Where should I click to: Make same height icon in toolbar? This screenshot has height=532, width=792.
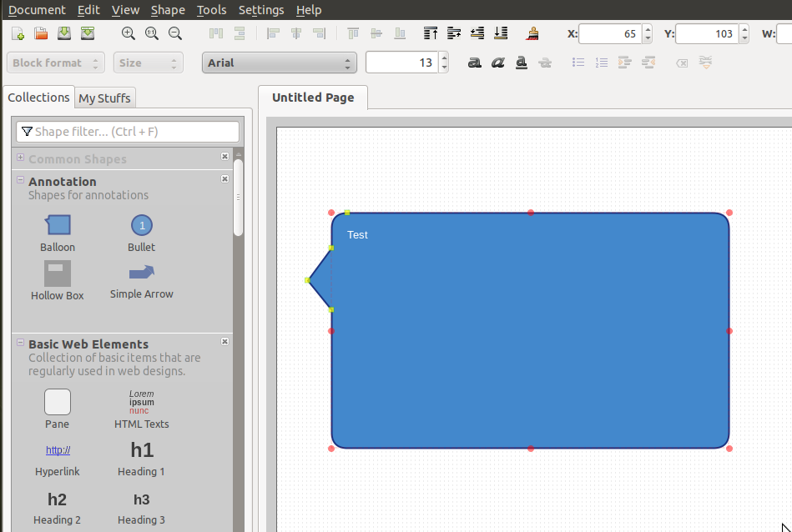pos(240,33)
